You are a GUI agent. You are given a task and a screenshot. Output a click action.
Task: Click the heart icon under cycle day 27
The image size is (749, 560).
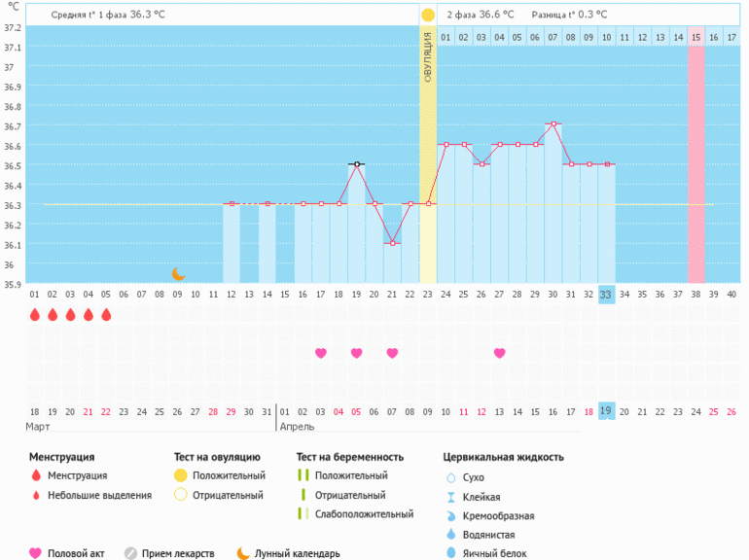[x=499, y=353]
